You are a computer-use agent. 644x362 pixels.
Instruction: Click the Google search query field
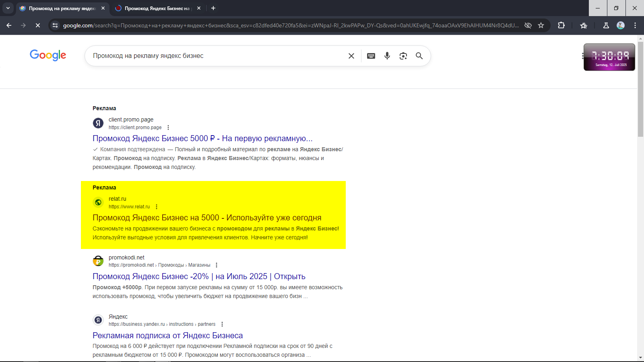pos(217,56)
